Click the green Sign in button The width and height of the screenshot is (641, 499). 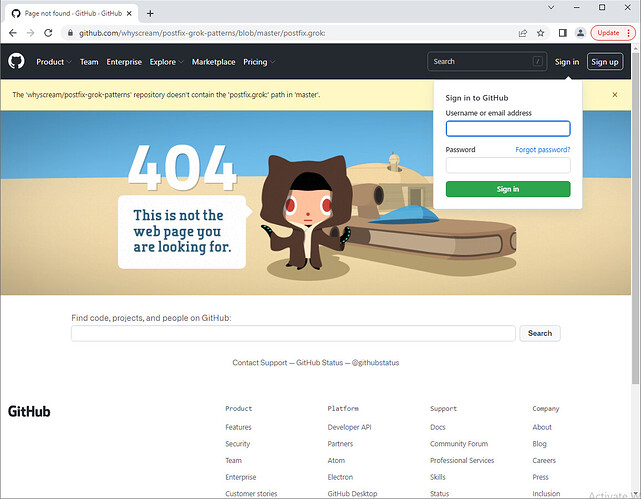pyautogui.click(x=508, y=189)
